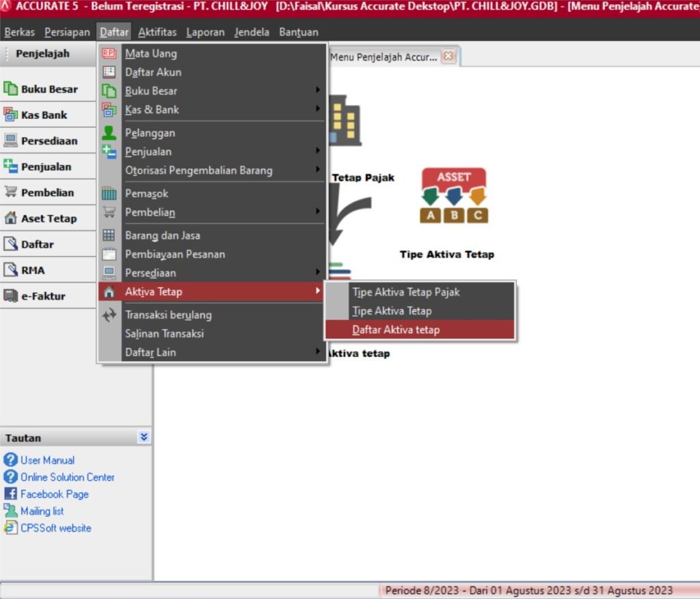Select Daftar Aktiva tetap submenu item
Viewport: 700px width, 599px height.
click(396, 330)
